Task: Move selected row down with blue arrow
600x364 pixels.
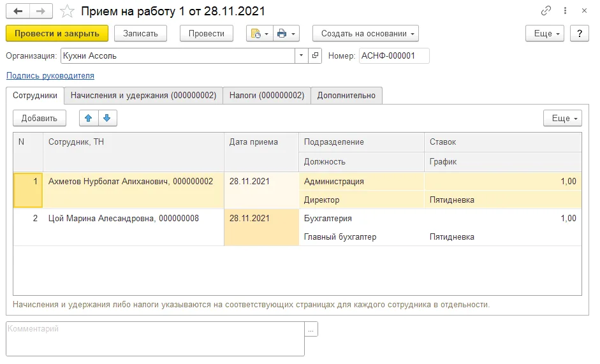Action: [x=107, y=118]
